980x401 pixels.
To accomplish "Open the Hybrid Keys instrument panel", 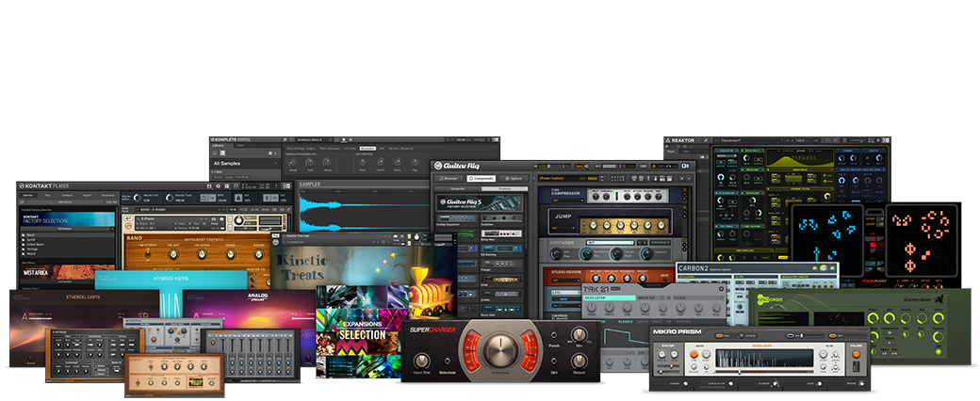I will 171,280.
